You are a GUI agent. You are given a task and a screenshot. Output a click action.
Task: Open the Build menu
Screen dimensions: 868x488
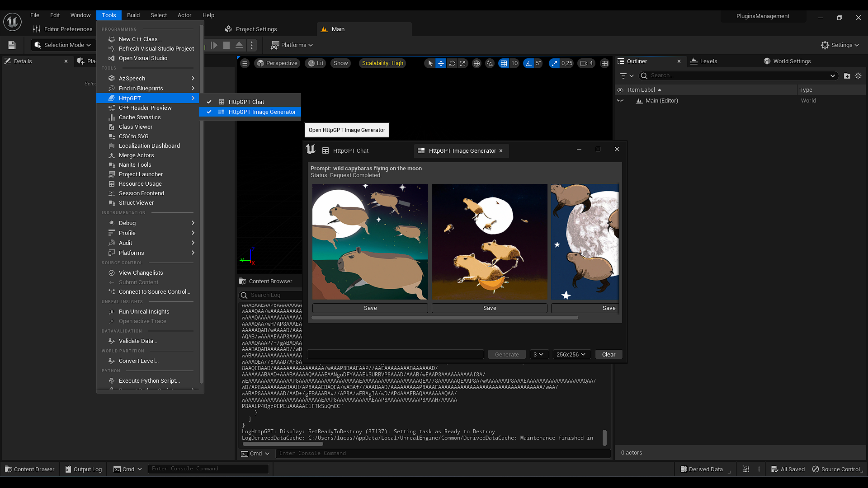(133, 15)
